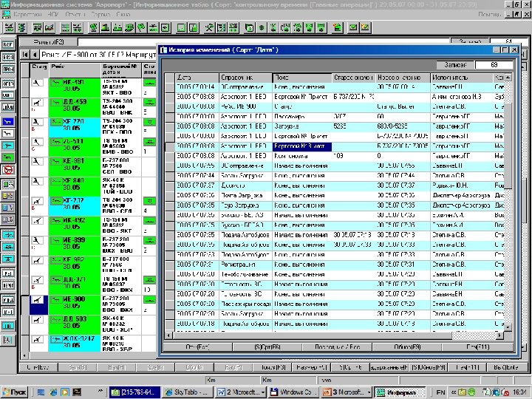Click Размер(F5) button in main window
The width and height of the screenshot is (532, 399).
point(311,367)
